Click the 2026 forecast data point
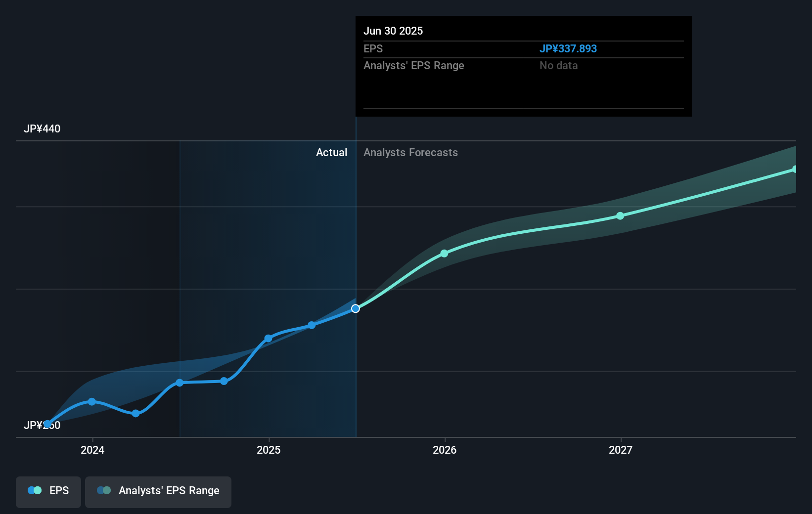Image resolution: width=812 pixels, height=514 pixels. (x=445, y=254)
